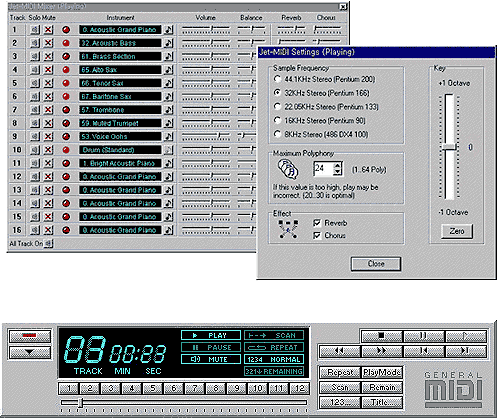Image resolution: width=500 pixels, height=420 pixels.
Task: Click the player's Scan text button
Action: click(340, 387)
